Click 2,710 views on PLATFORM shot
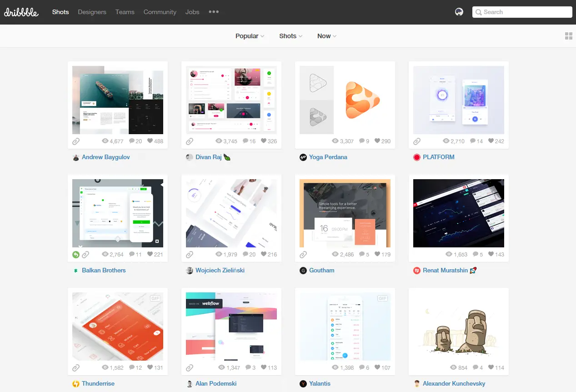Viewport: 576px width, 392px height. tap(454, 141)
